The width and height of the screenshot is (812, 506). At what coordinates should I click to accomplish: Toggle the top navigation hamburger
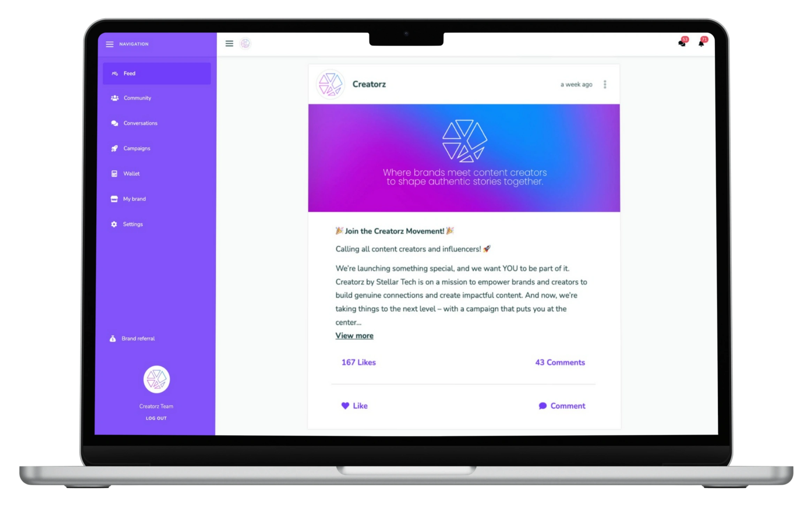(x=229, y=43)
